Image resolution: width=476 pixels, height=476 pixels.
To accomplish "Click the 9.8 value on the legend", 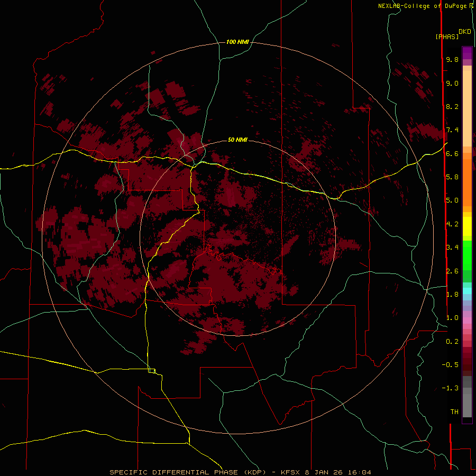I will click(452, 59).
